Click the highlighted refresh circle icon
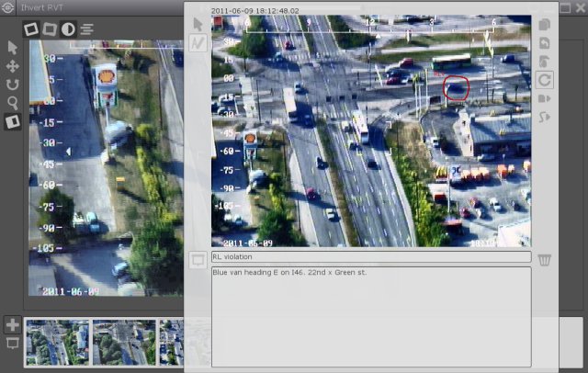Screen dimensions: 588x373 (x=544, y=80)
